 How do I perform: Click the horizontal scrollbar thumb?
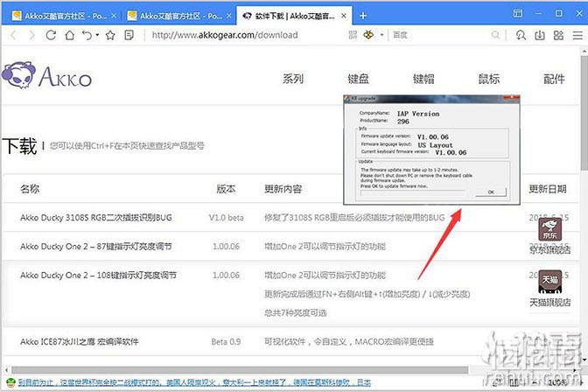point(239,370)
